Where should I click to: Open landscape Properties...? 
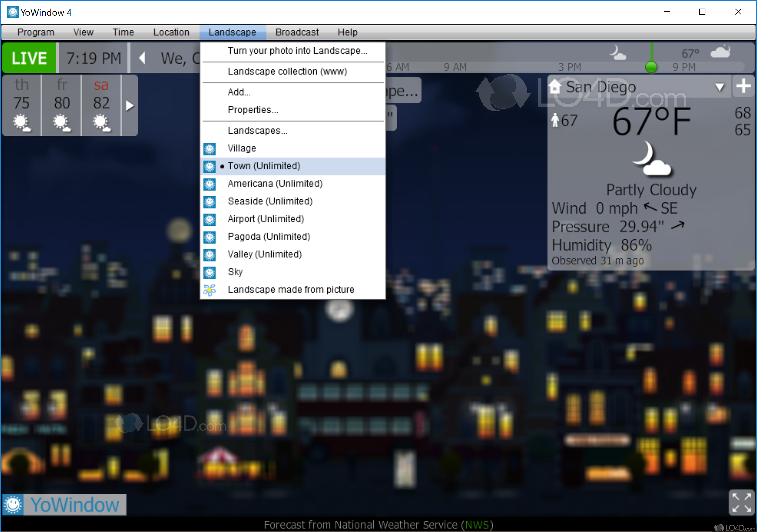click(293, 110)
